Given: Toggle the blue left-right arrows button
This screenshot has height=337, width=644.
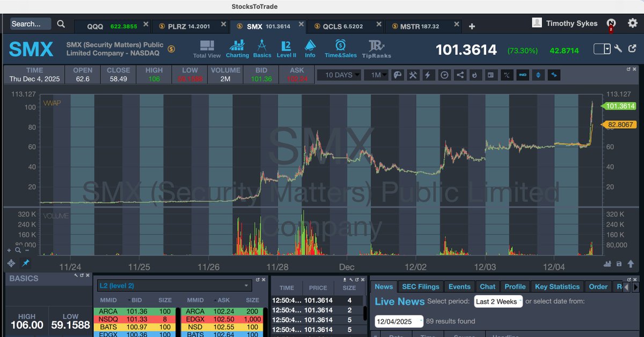Looking at the screenshot, I should click(x=554, y=75).
